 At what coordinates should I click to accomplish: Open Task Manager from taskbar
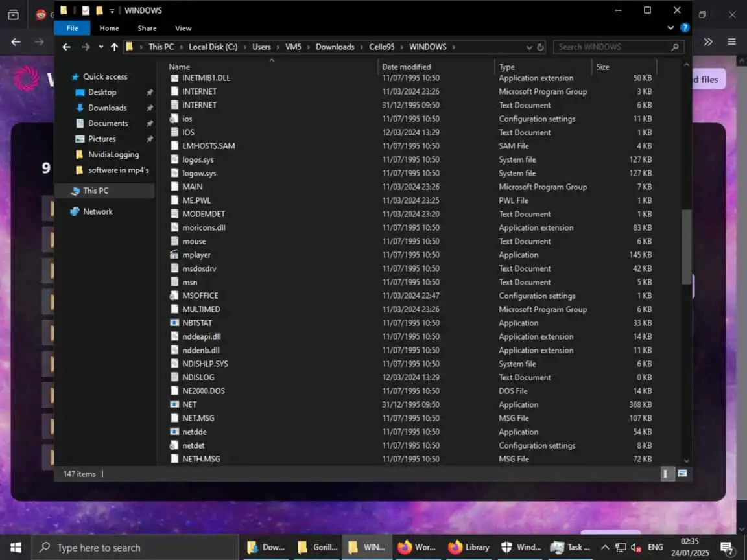point(570,548)
